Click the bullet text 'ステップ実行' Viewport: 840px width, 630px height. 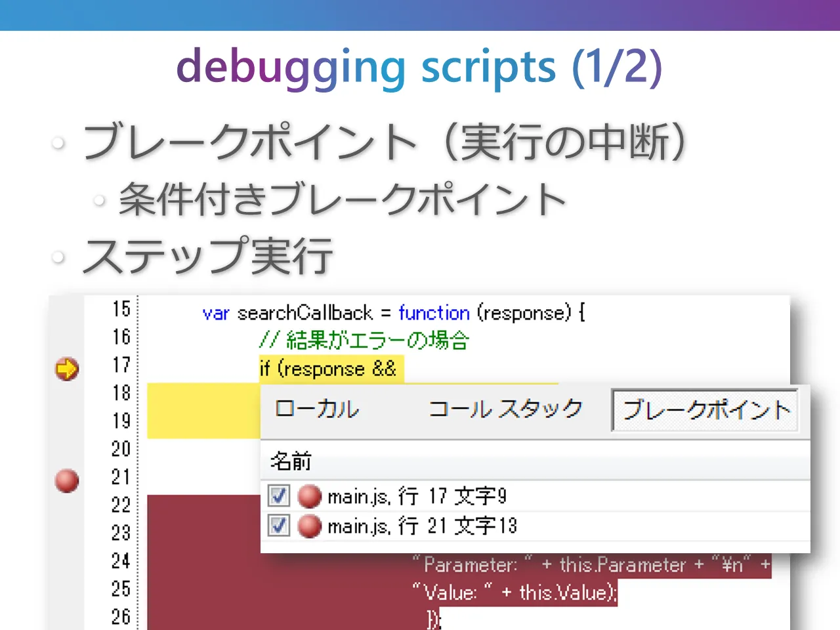[x=209, y=256]
